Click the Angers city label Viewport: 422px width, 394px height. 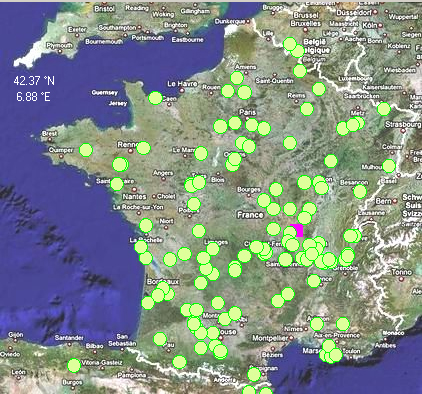point(163,173)
